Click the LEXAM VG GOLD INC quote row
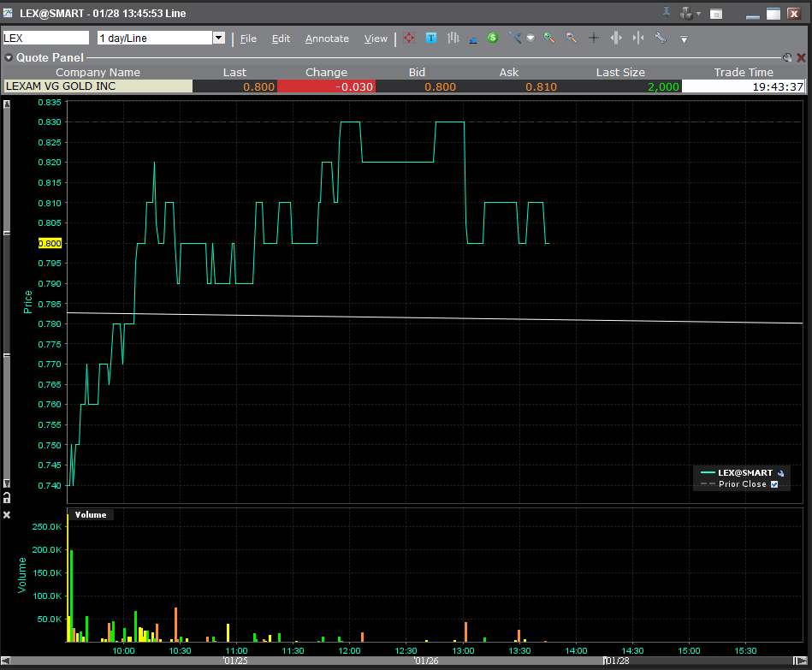This screenshot has height=670, width=812. click(98, 86)
